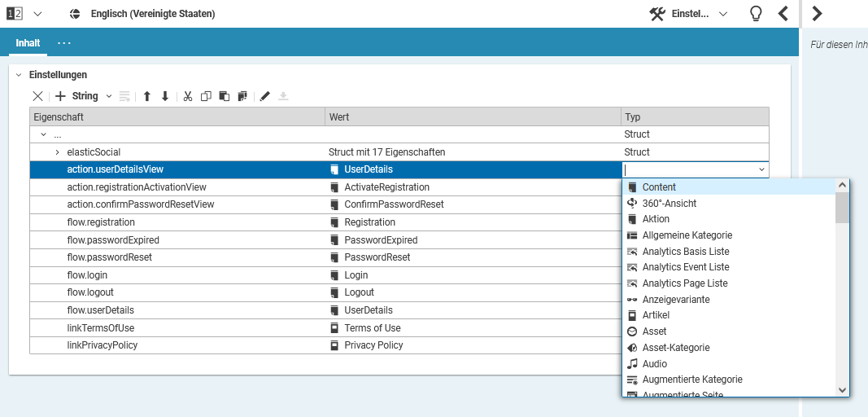
Task: Open the Einstellungen dropdown in header
Action: 723,14
